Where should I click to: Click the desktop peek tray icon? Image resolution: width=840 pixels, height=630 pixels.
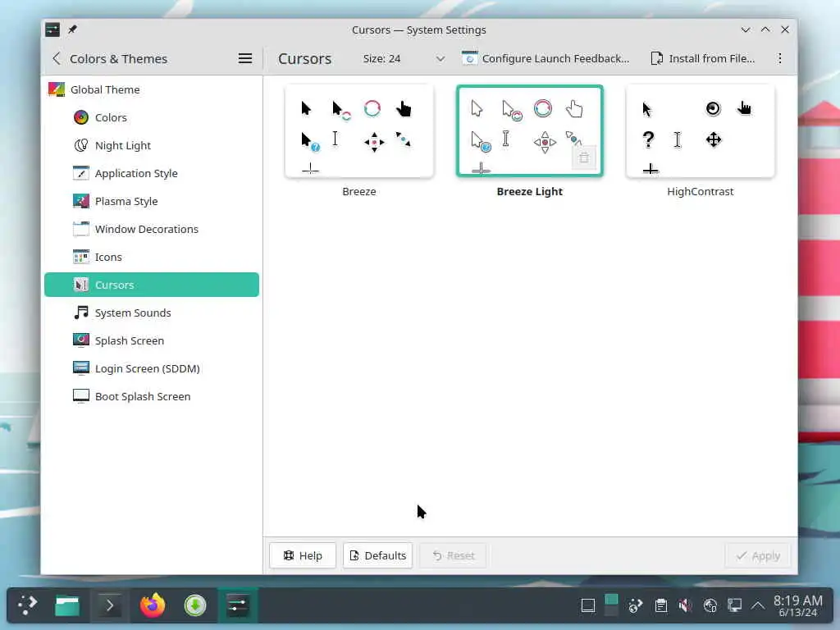[587, 606]
